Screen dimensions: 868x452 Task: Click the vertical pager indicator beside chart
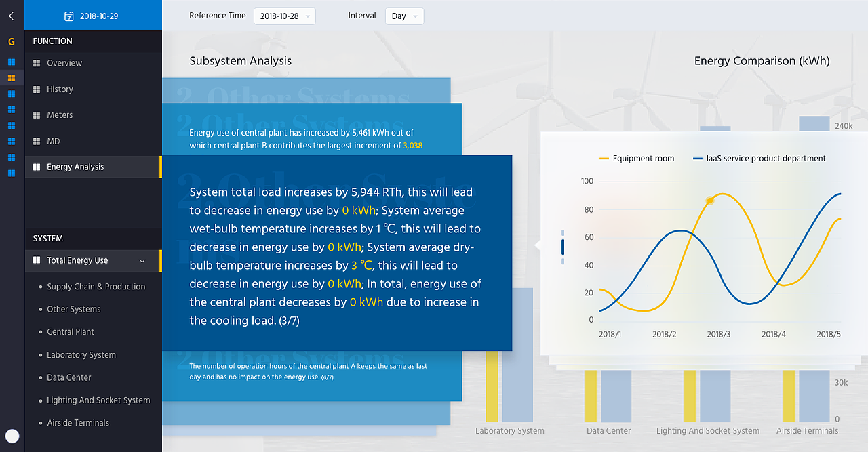[562, 247]
